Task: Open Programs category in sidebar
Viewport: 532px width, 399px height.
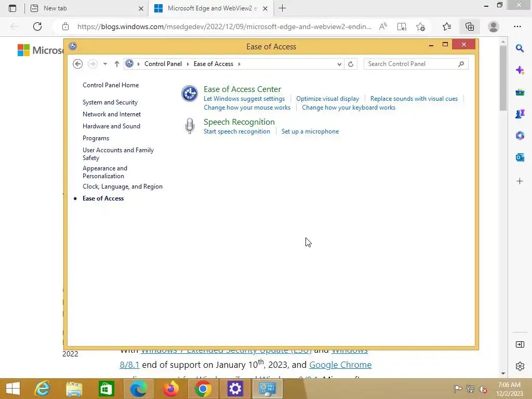Action: tap(96, 138)
